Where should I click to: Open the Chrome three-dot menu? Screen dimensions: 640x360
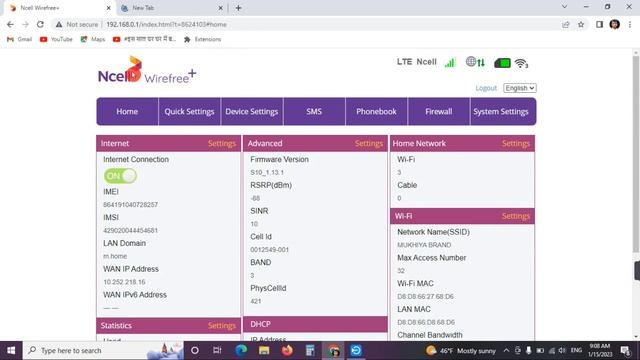[630, 24]
